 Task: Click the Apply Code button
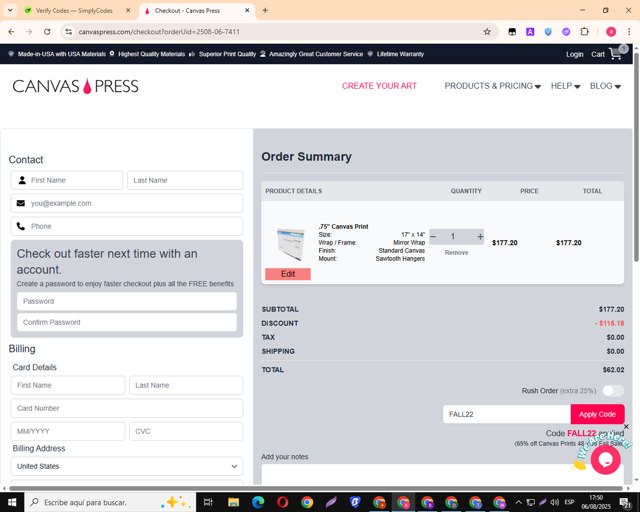(597, 414)
